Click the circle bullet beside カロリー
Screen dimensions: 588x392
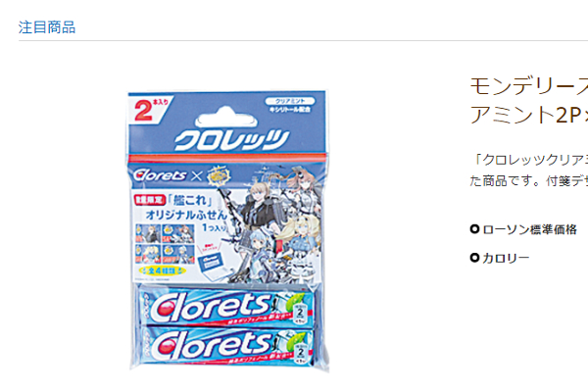(474, 258)
